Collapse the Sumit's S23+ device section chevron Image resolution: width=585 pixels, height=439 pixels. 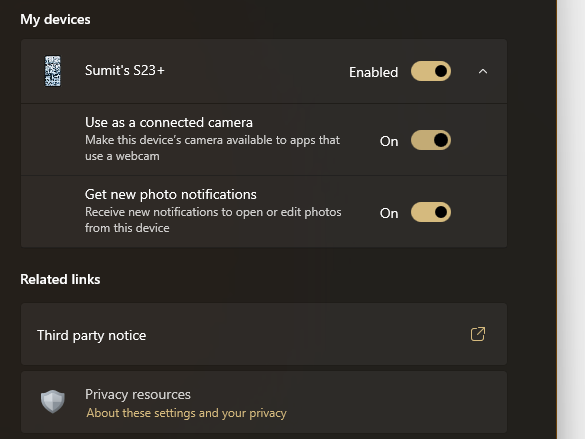pyautogui.click(x=483, y=71)
